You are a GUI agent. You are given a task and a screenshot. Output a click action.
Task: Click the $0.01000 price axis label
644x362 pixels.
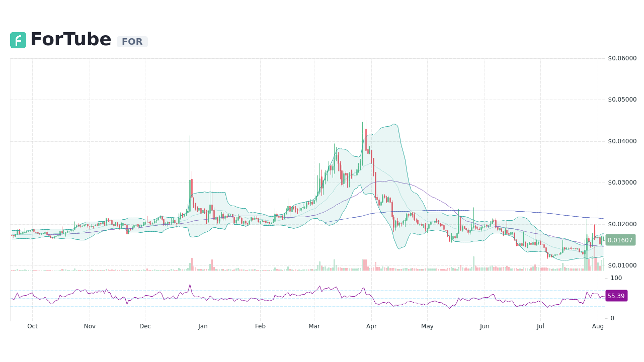pyautogui.click(x=622, y=264)
